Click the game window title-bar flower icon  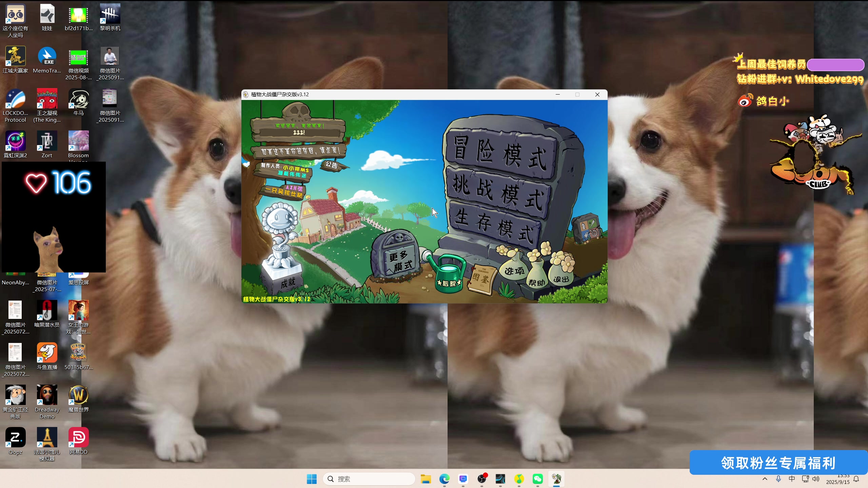[x=246, y=95]
